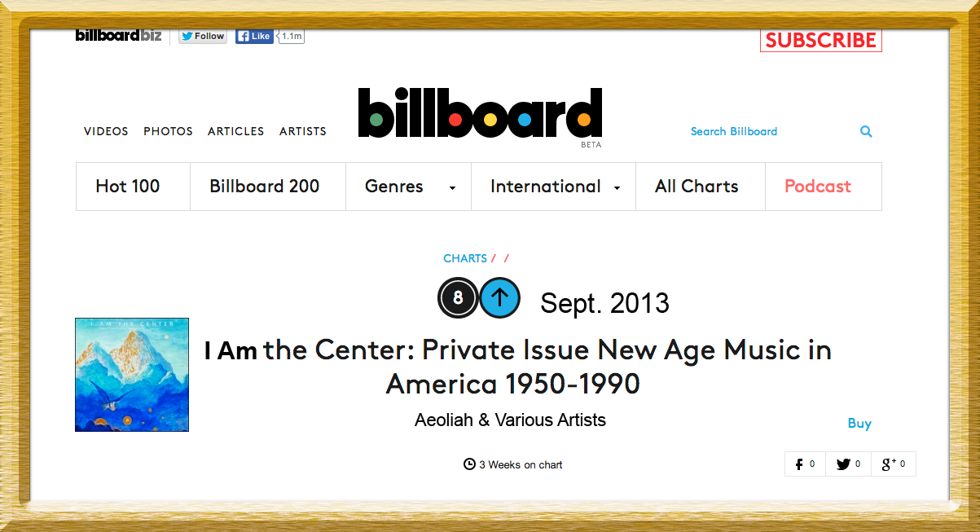The height and width of the screenshot is (532, 980).
Task: Click the CHARTS breadcrumb link
Action: (465, 258)
